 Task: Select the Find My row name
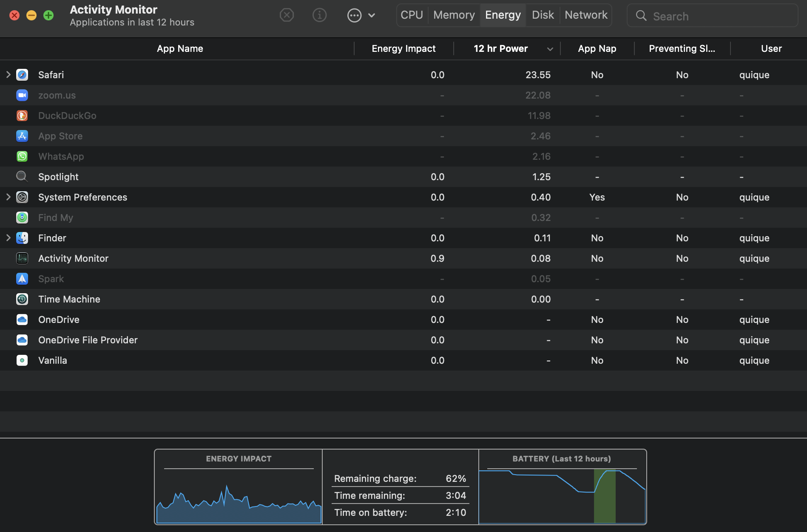(56, 218)
